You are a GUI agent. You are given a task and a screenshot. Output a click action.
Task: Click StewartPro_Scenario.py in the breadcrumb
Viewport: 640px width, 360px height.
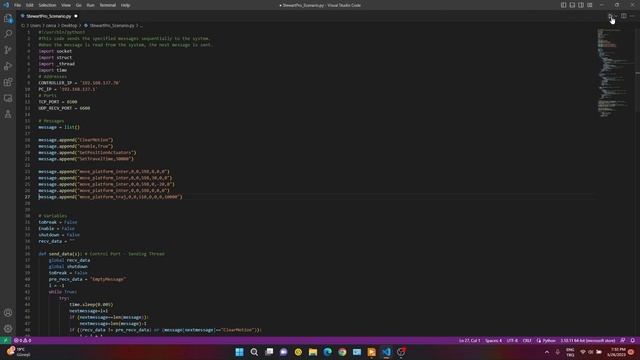(x=112, y=26)
